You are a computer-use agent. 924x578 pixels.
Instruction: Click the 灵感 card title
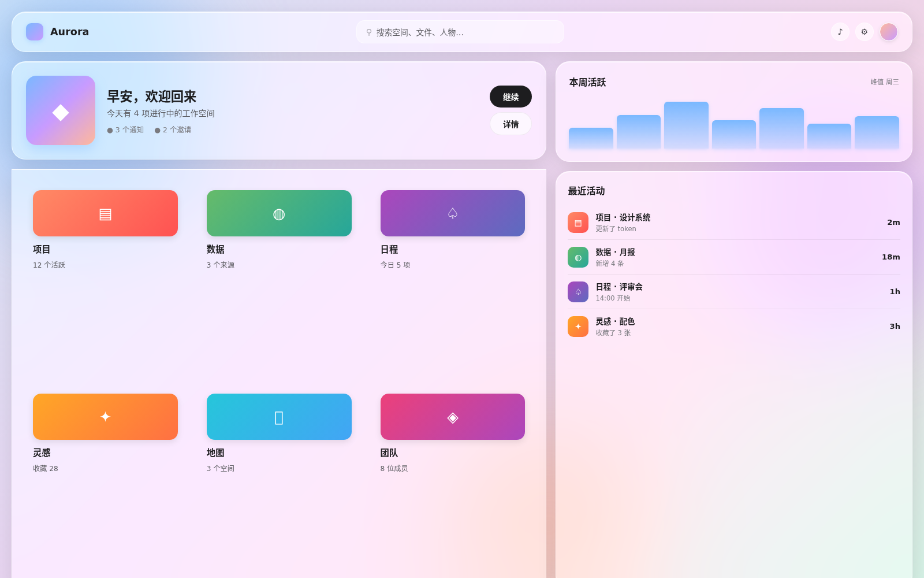[x=42, y=453]
